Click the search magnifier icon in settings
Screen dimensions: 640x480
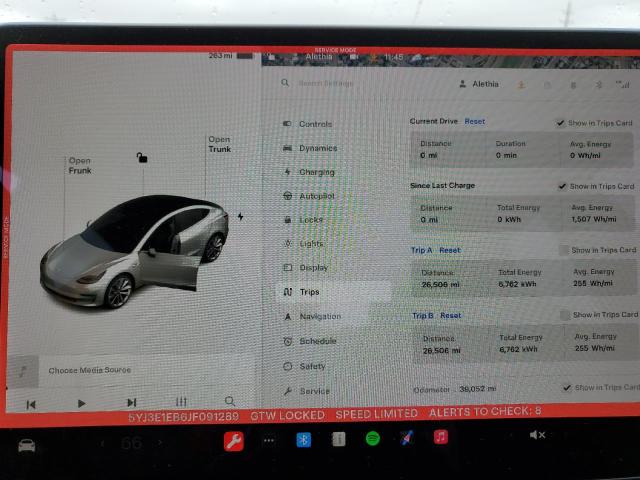285,83
